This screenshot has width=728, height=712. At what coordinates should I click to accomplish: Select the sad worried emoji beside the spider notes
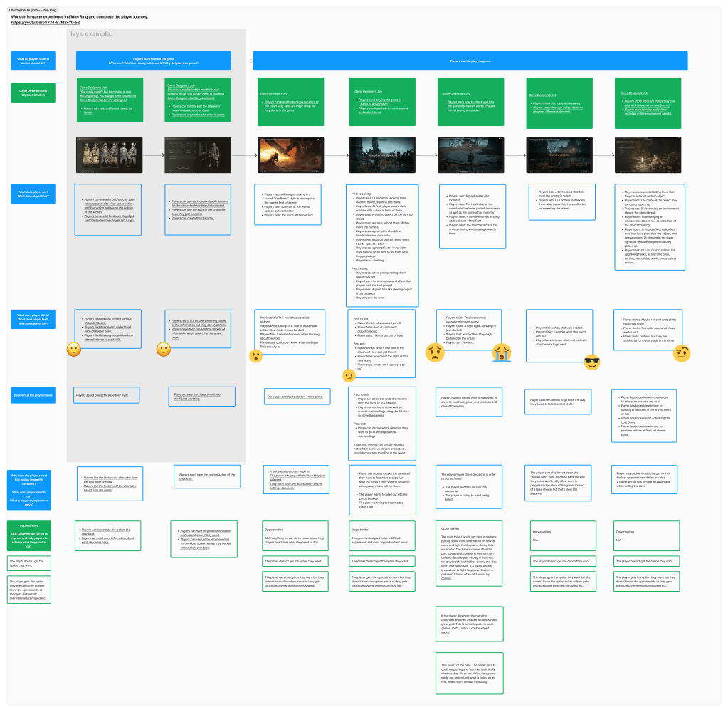(x=435, y=352)
